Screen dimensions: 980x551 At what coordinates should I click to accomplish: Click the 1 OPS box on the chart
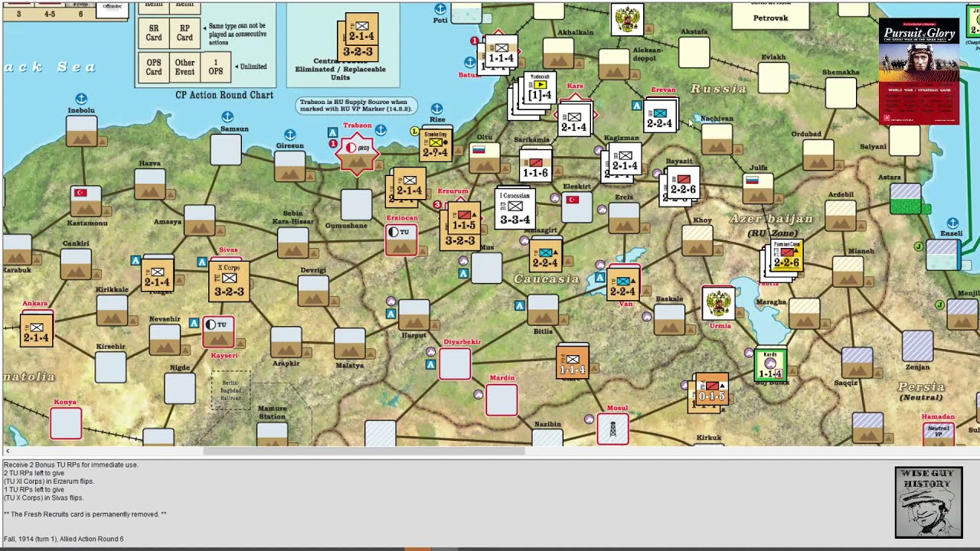coord(216,67)
